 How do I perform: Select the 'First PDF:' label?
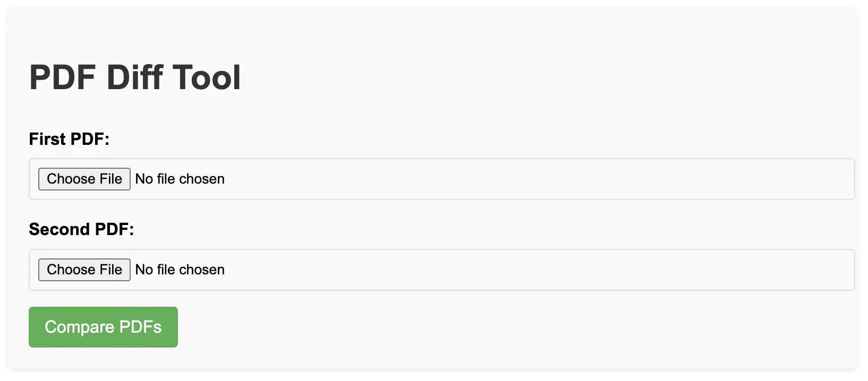(x=69, y=139)
